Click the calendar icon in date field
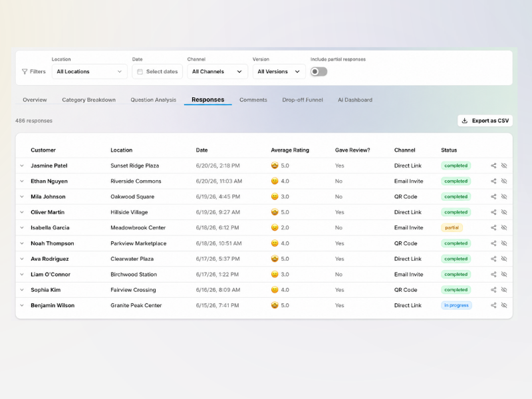The image size is (532, 399). [140, 72]
